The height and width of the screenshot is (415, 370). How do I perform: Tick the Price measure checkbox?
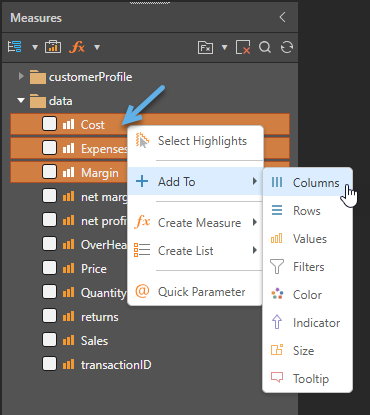pyautogui.click(x=49, y=268)
